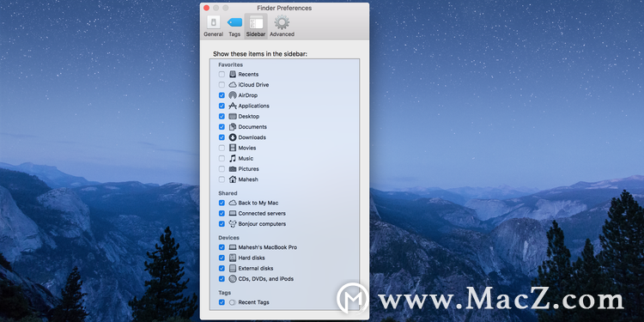
Task: Click the Applications label text
Action: (254, 106)
